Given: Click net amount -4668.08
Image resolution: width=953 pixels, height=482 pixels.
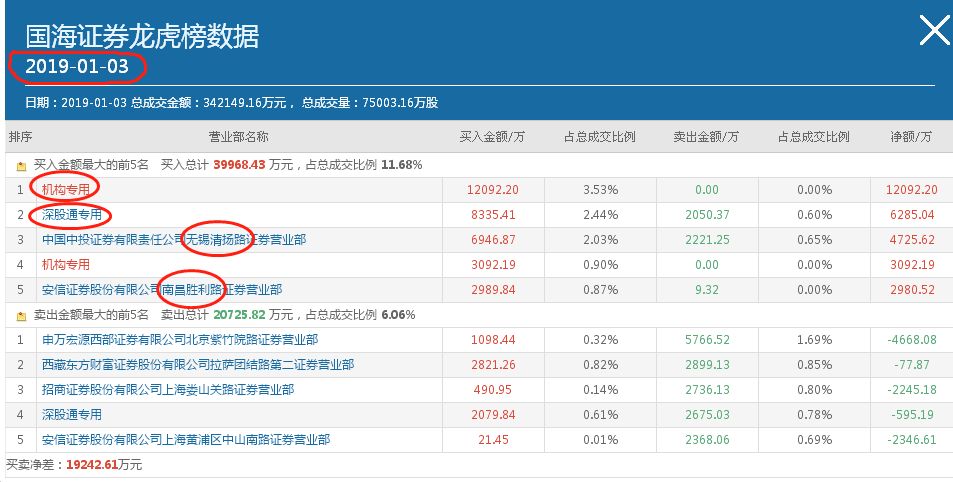Looking at the screenshot, I should point(912,339).
